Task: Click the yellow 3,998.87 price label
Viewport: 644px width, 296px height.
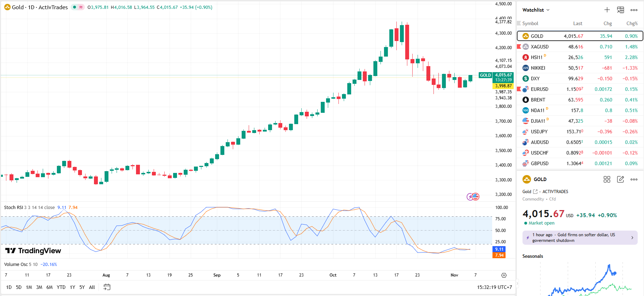Action: point(503,86)
